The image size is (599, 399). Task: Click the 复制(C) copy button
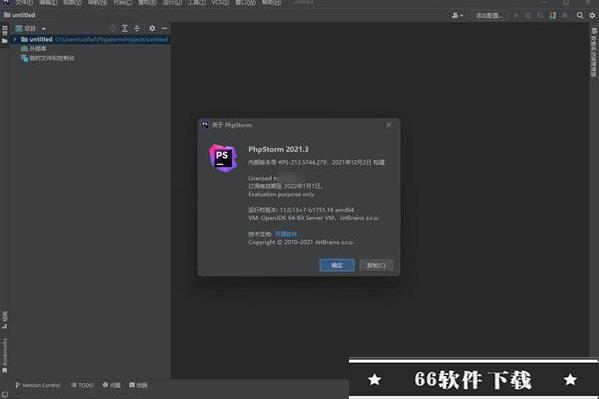376,265
